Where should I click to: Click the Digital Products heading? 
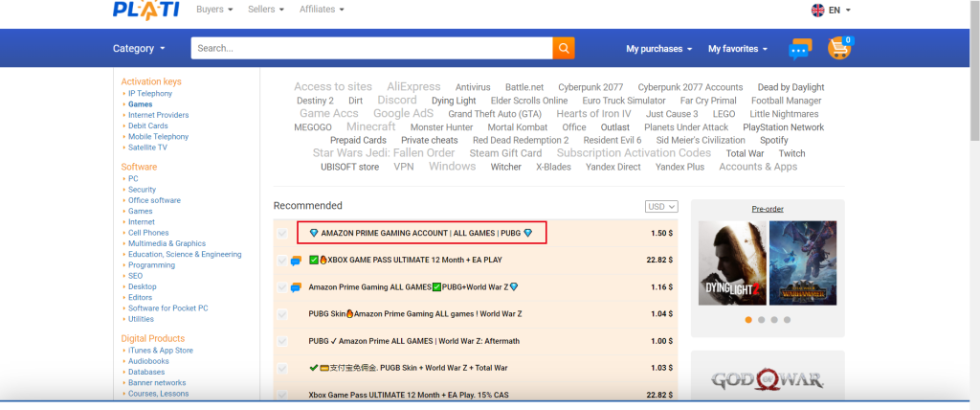point(153,338)
